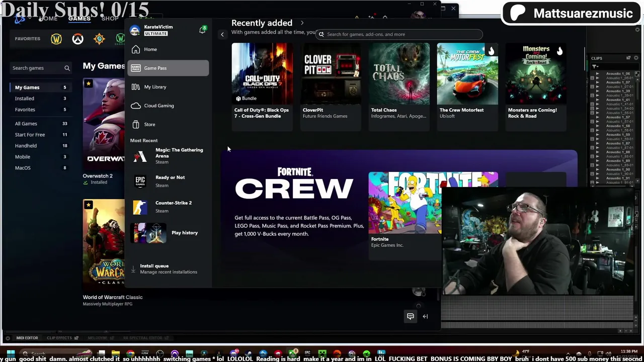Open Ready or Not from Most Recent
Image resolution: width=644 pixels, height=362 pixels.
(168, 181)
